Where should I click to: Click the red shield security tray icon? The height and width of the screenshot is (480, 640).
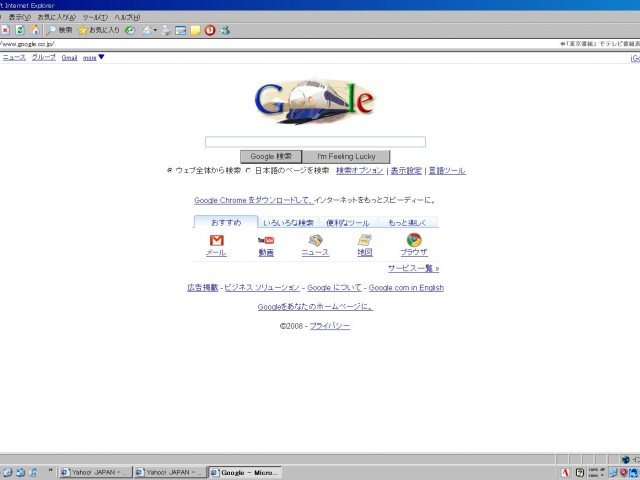[623, 472]
